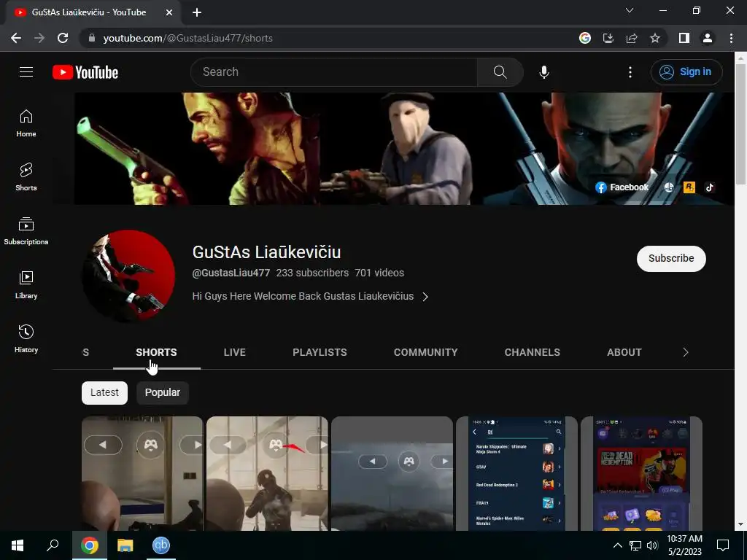
Task: Reload the page
Action: click(63, 38)
